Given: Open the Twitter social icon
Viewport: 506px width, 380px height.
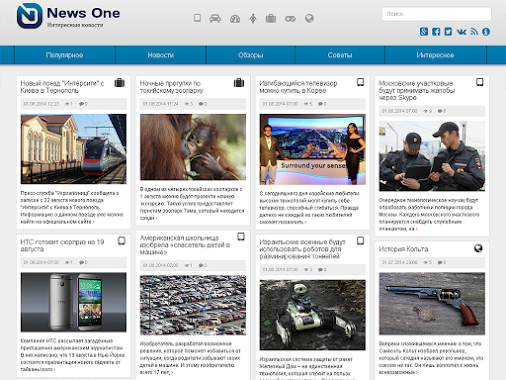Looking at the screenshot, I should pyautogui.click(x=448, y=32).
